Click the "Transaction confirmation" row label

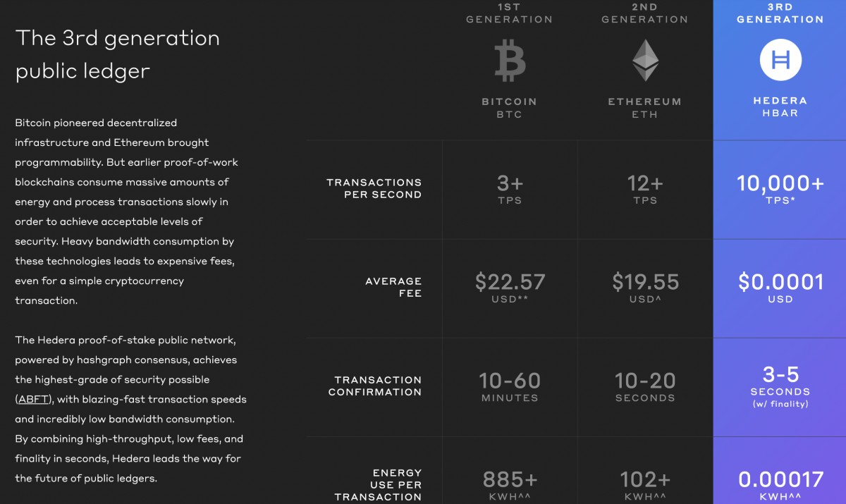374,386
